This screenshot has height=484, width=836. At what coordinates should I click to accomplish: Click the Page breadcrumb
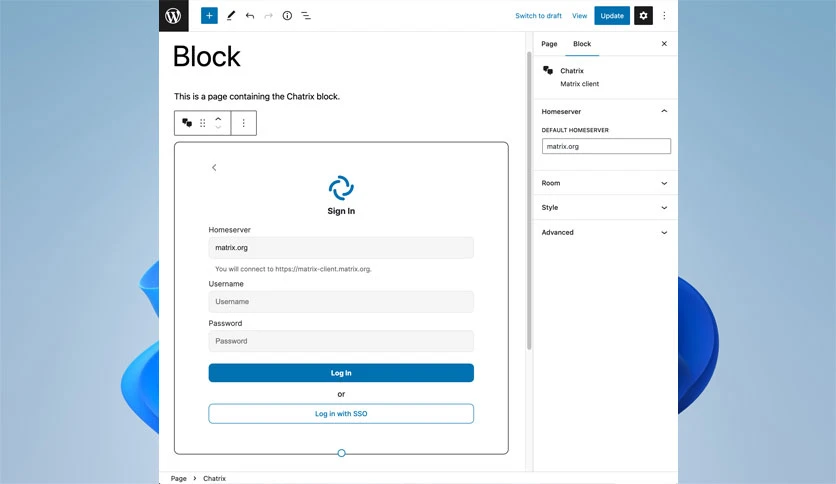(x=179, y=478)
